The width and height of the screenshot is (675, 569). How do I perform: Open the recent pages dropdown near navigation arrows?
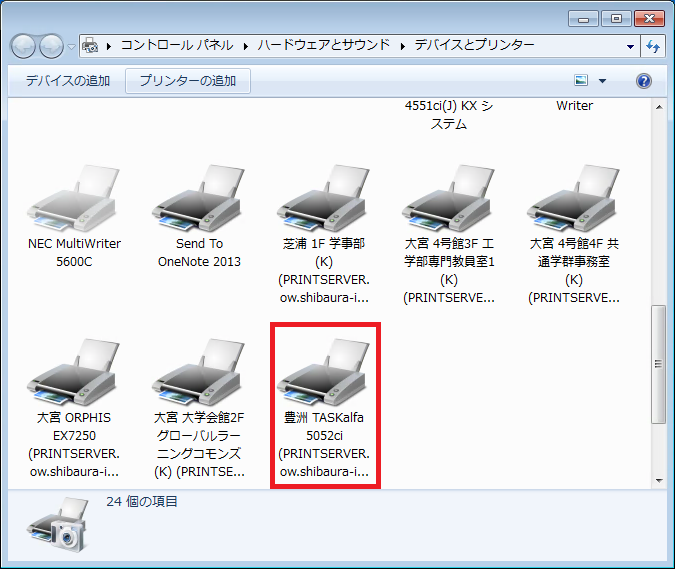tap(71, 46)
